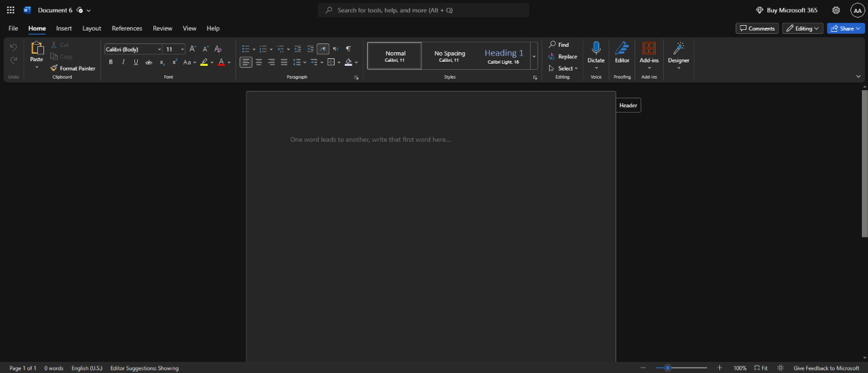Click Buy Microsoft 365
Screen dimensions: 868x373
coord(787,10)
